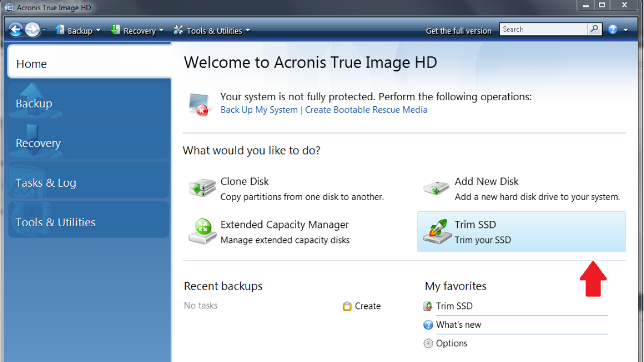This screenshot has width=644, height=362.
Task: Click the Your system is not fully protected message
Action: click(376, 97)
